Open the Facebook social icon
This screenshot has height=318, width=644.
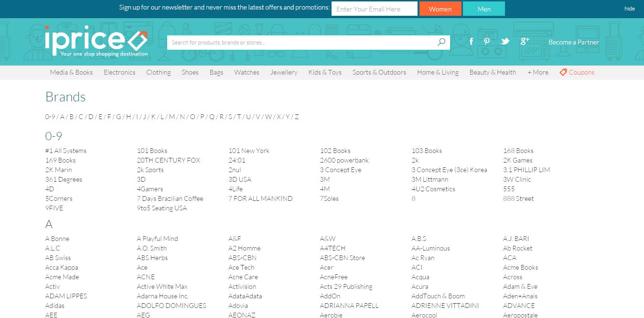[x=471, y=42]
